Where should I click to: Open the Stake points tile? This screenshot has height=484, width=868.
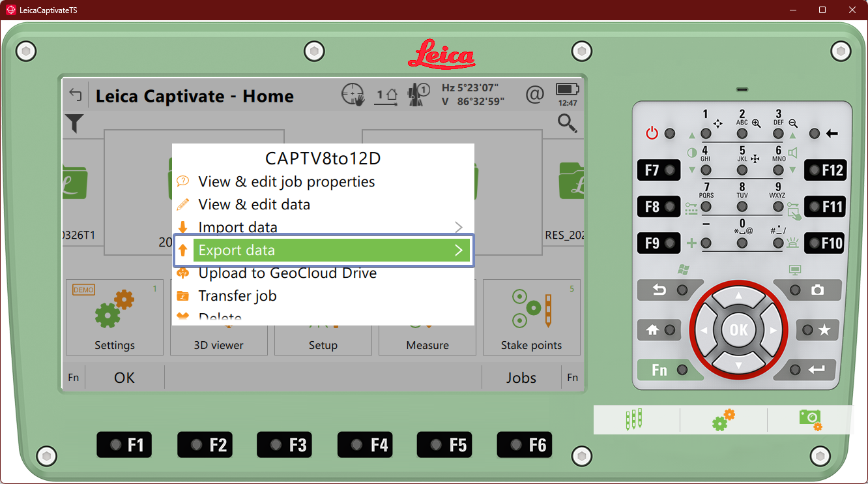pos(531,318)
